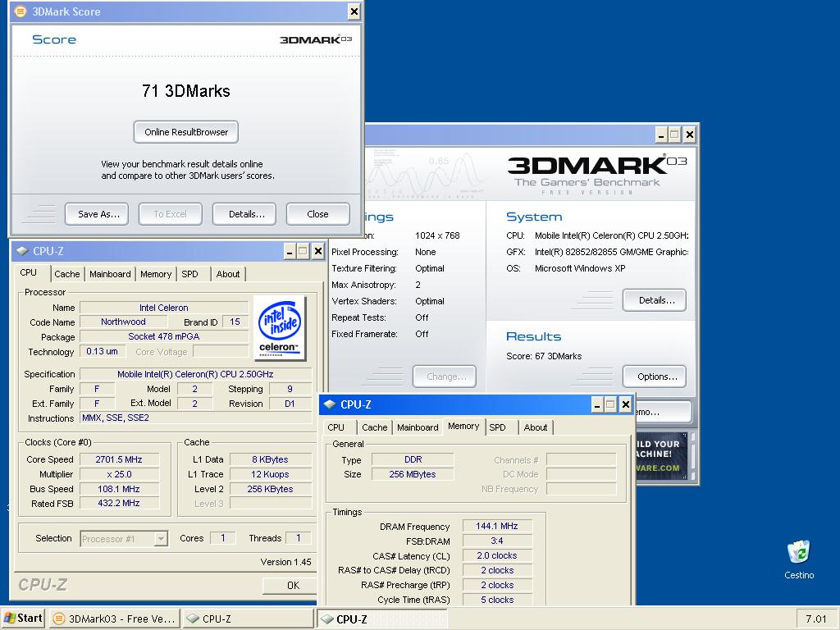Click the Package value Socket 478 mPGA
This screenshot has width=840, height=630.
[164, 336]
